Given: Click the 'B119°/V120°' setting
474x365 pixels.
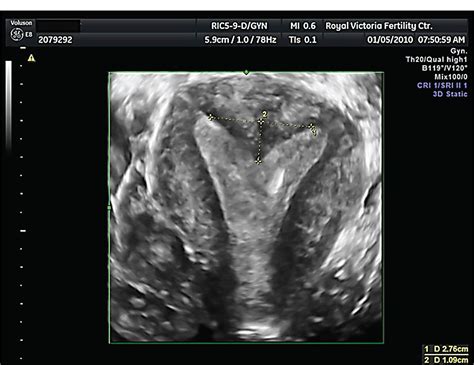Looking at the screenshot, I should point(444,68).
